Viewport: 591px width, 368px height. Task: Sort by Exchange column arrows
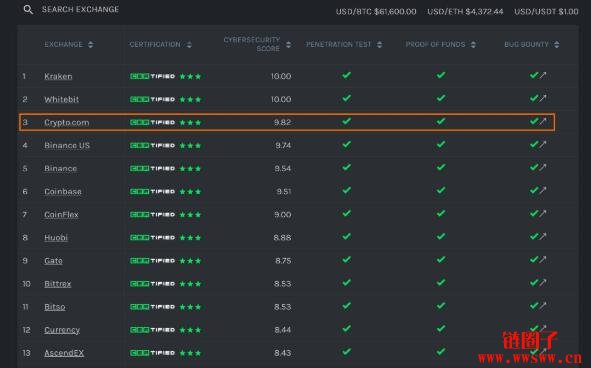point(90,44)
